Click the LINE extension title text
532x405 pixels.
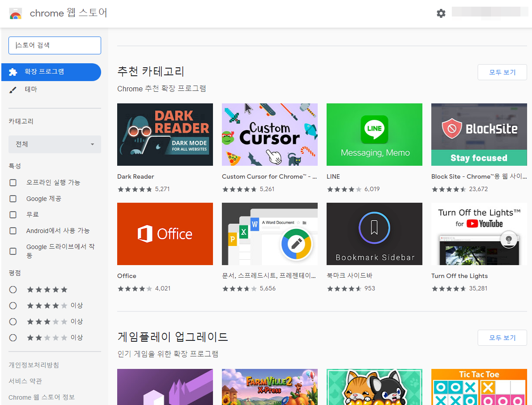pos(333,176)
